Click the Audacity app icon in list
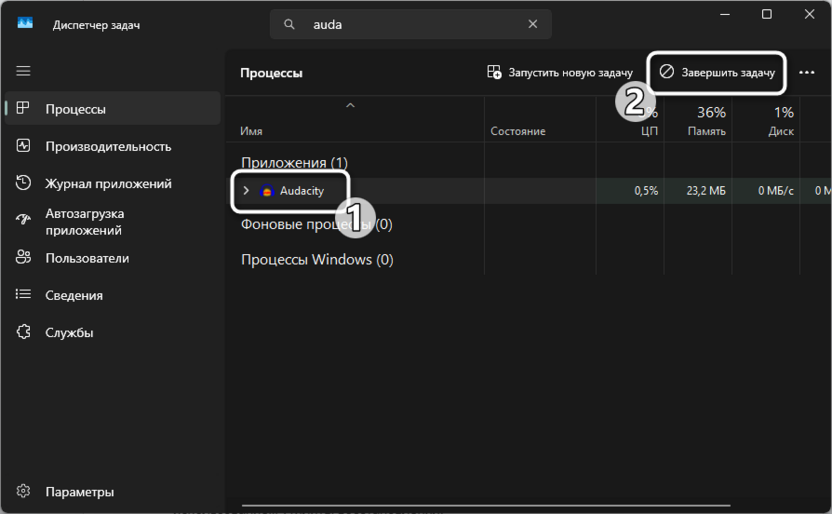The image size is (832, 514). click(266, 191)
